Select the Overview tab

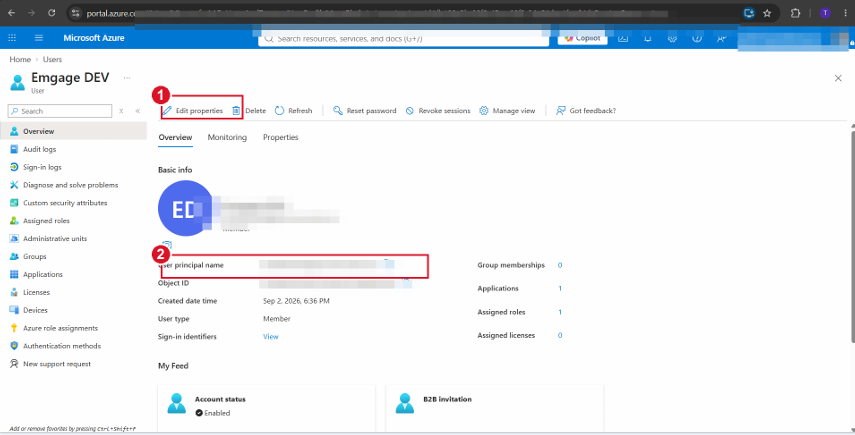click(x=175, y=137)
